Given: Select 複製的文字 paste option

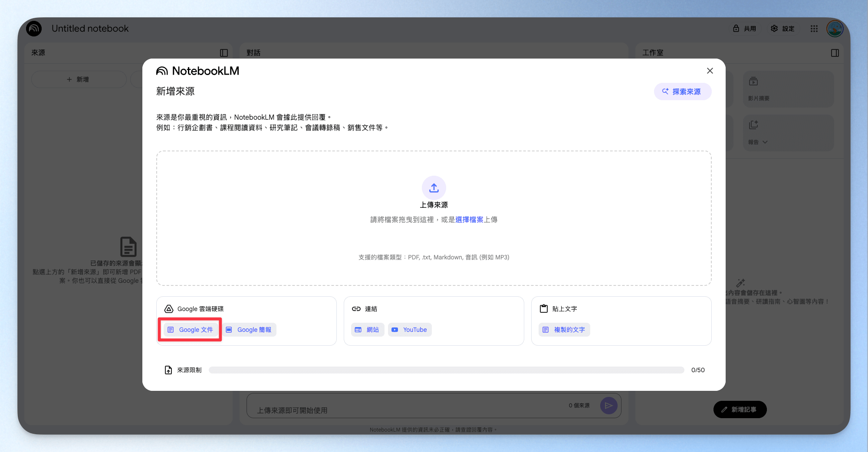Looking at the screenshot, I should pyautogui.click(x=564, y=330).
